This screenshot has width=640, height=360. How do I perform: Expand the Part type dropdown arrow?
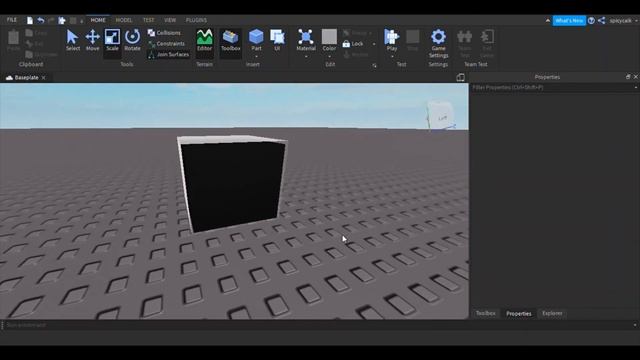click(x=256, y=57)
